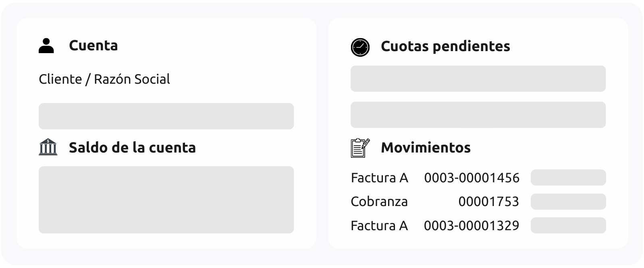
Task: Click the field under Cliente / Razón Social
Action: (166, 116)
